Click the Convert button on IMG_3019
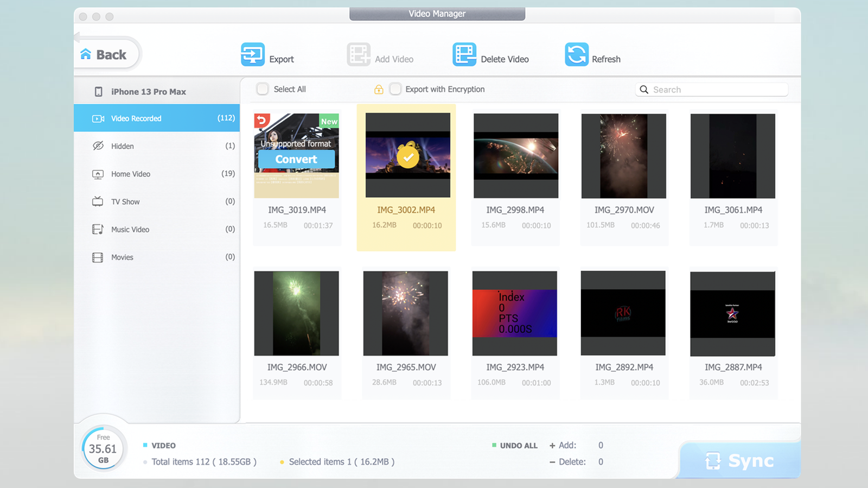This screenshot has width=868, height=488. [x=296, y=159]
